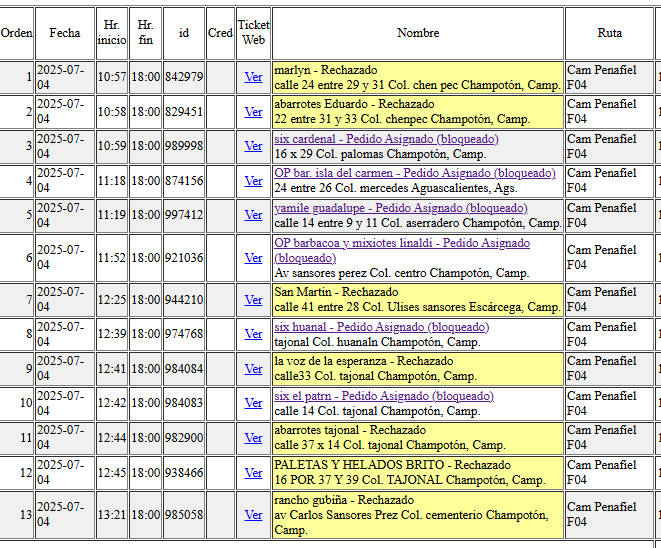Click Ver link for abarrotes tajonal row
Viewport: 661px width, 548px height.
[254, 437]
